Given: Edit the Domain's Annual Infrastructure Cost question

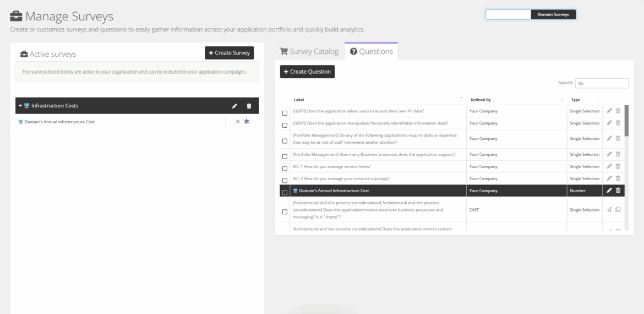Looking at the screenshot, I should pyautogui.click(x=609, y=191).
